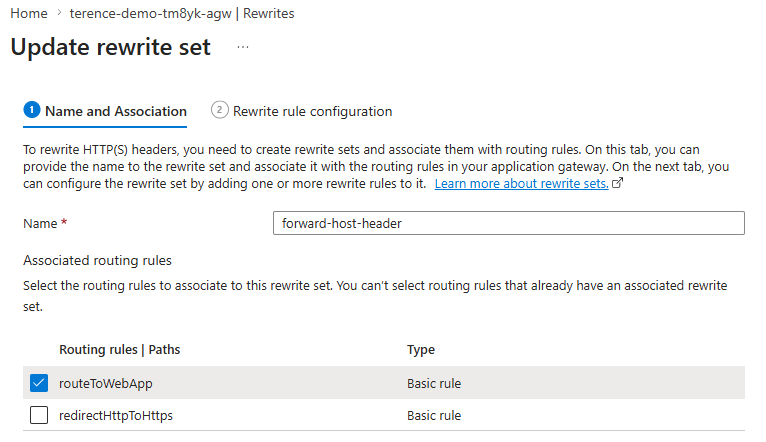Click Basic rule type for redirectHttpToHttps
This screenshot has height=442, width=766.
[434, 416]
